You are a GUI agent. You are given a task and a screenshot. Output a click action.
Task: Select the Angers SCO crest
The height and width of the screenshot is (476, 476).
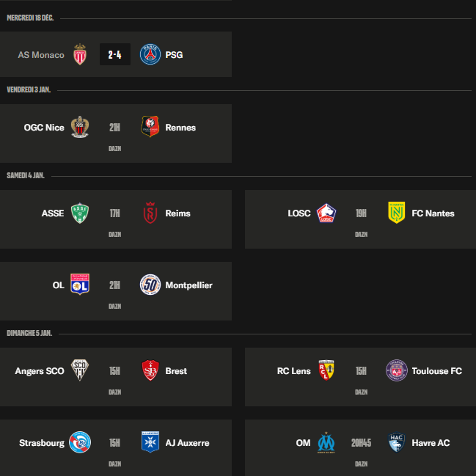coord(80,370)
